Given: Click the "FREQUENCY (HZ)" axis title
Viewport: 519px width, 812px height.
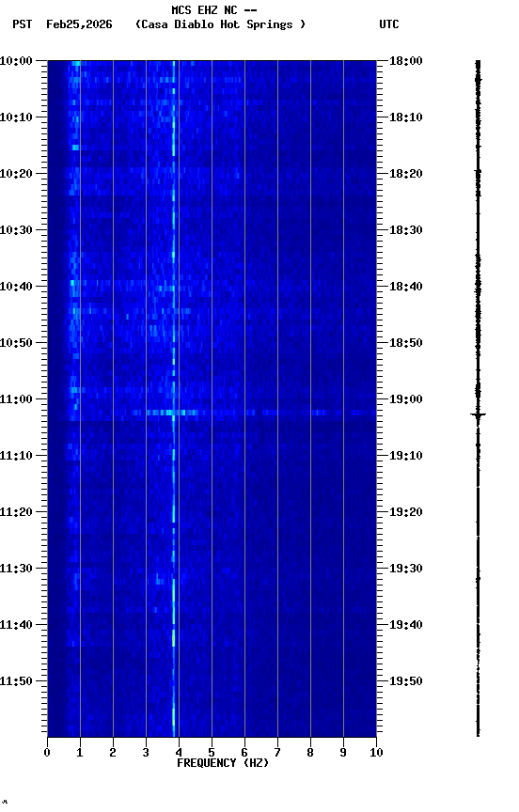Looking at the screenshot, I should tap(223, 763).
